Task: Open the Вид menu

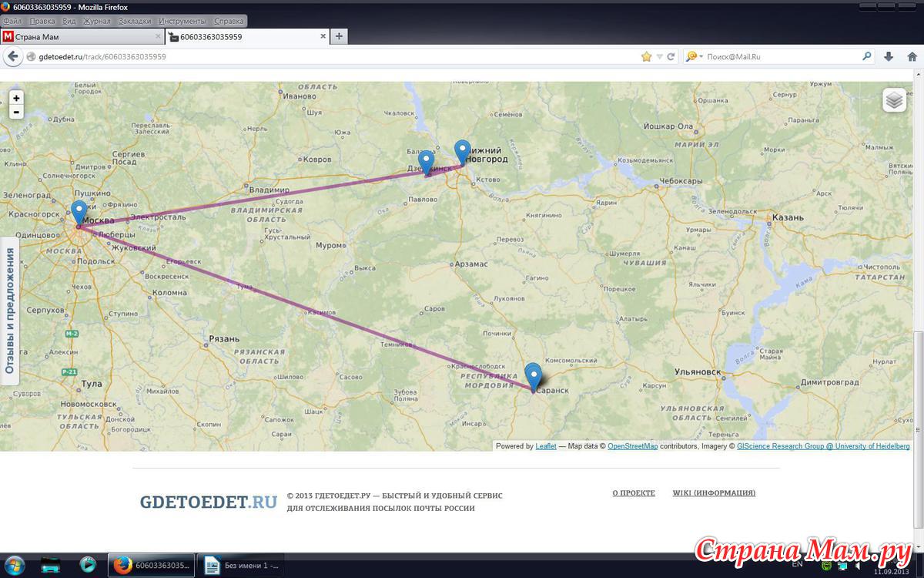Action: point(69,21)
